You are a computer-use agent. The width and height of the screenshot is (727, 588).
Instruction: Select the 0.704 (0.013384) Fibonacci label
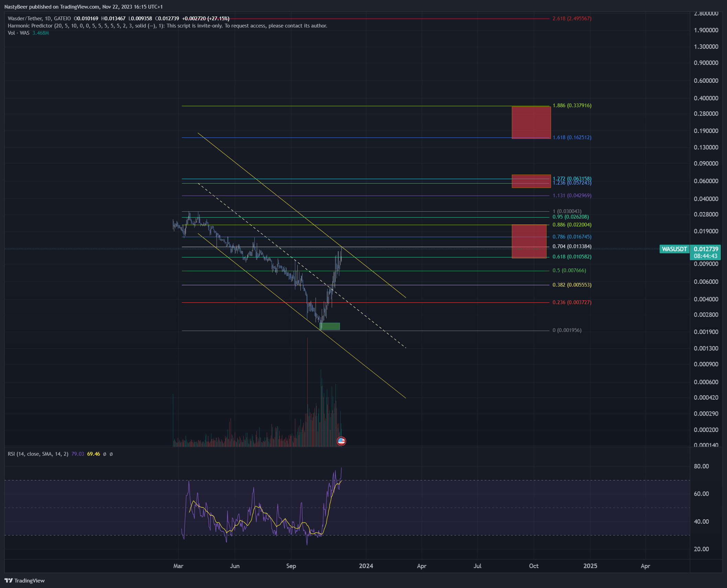tap(572, 246)
